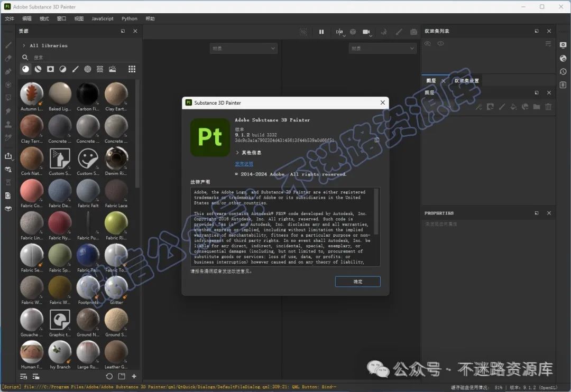This screenshot has width=571, height=392.
Task: Click the delete layer trash icon
Action: (x=548, y=107)
